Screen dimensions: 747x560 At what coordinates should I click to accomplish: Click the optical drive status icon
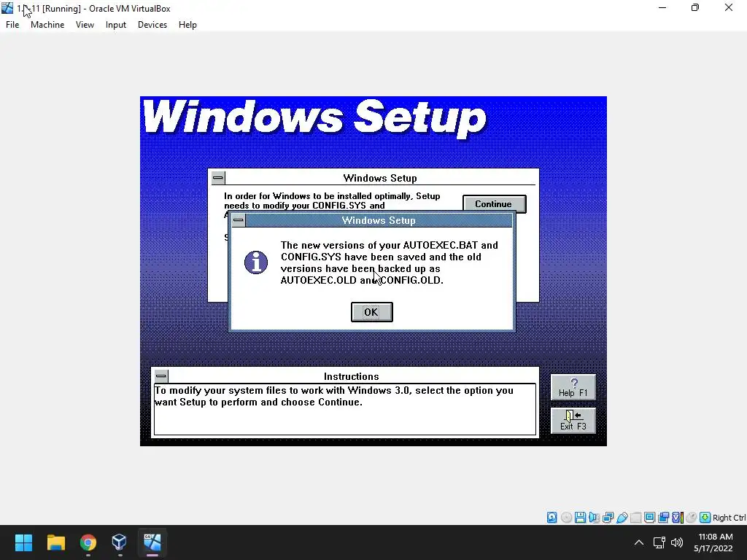coord(566,518)
